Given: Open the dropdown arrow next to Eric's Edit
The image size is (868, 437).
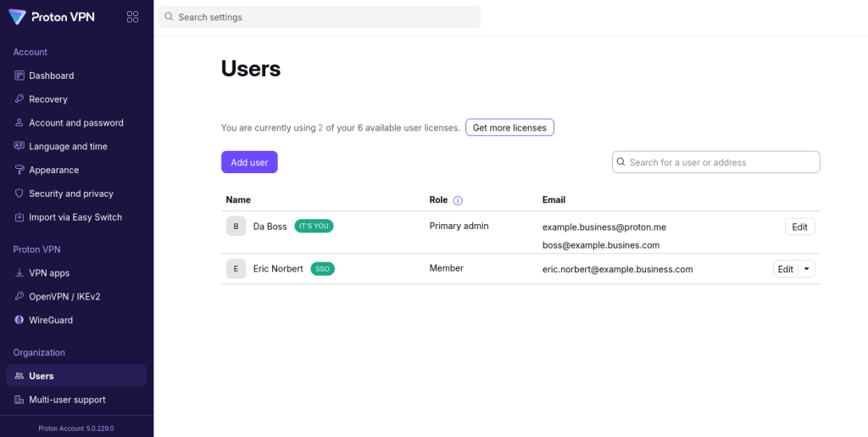Looking at the screenshot, I should click(x=807, y=269).
